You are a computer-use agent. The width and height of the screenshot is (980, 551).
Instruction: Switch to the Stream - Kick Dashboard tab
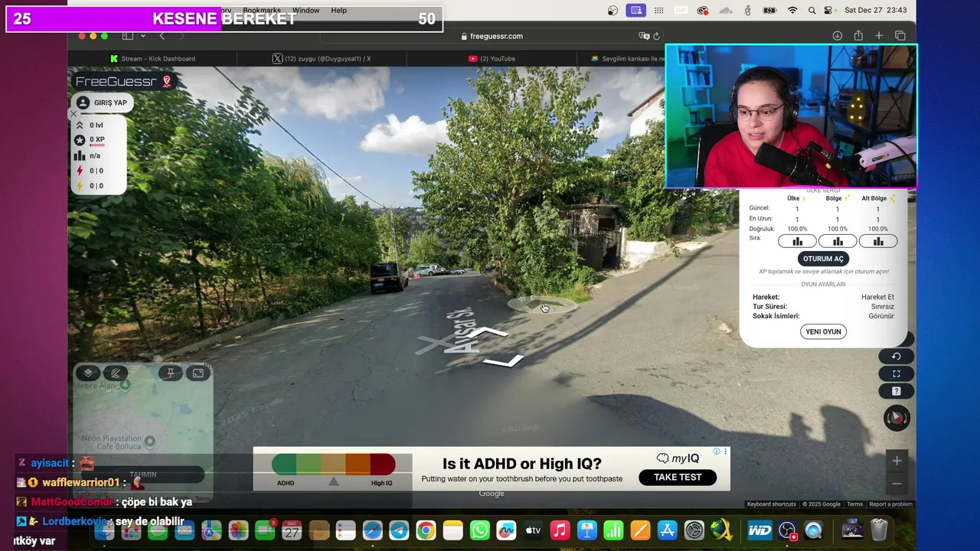(x=152, y=59)
